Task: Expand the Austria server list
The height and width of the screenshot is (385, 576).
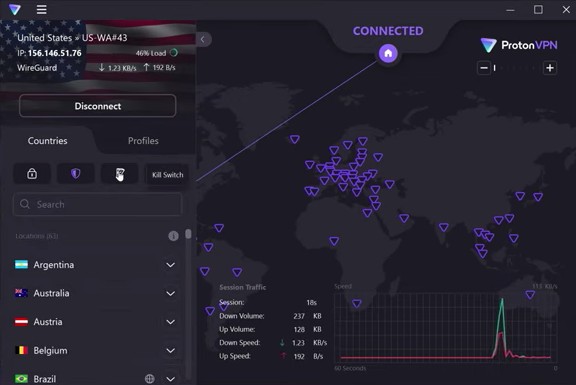Action: (170, 322)
